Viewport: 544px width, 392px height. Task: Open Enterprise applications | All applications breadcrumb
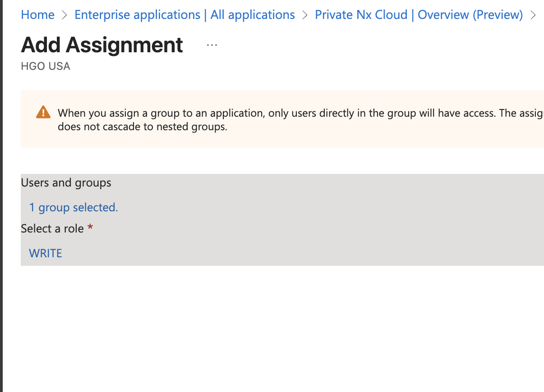coord(184,15)
